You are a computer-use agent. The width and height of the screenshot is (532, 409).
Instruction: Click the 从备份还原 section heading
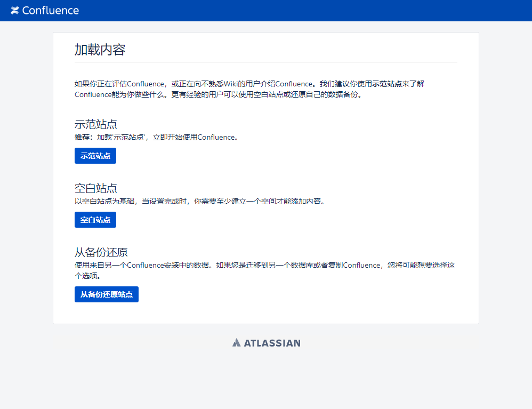pyautogui.click(x=101, y=252)
